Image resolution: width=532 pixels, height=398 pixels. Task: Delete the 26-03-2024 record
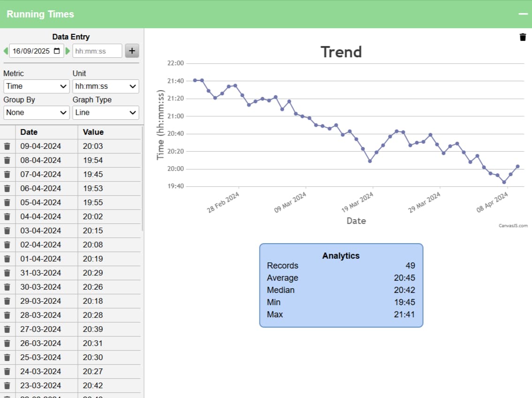pos(7,344)
